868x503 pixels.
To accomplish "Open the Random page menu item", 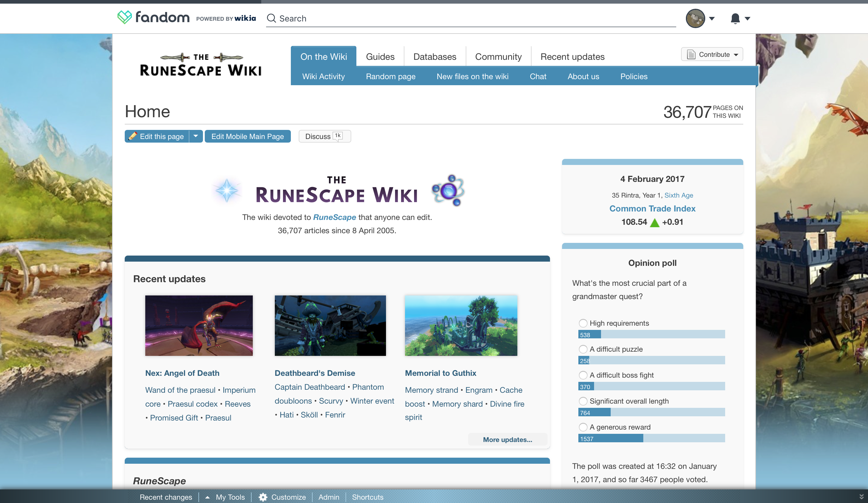I will pos(390,76).
